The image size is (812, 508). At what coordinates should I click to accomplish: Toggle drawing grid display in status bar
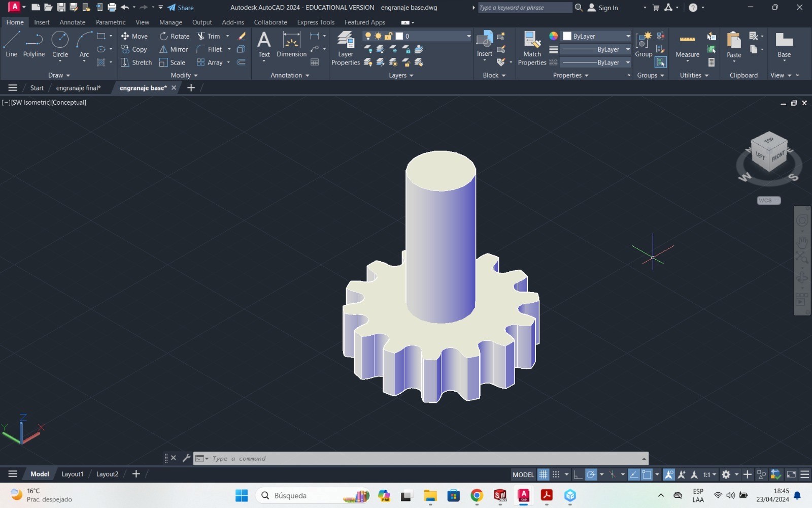point(543,474)
